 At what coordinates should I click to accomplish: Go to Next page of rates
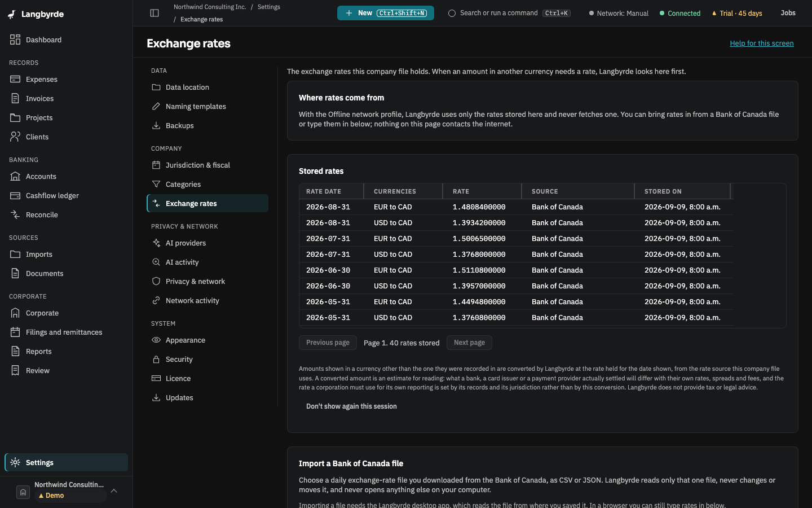(x=469, y=343)
